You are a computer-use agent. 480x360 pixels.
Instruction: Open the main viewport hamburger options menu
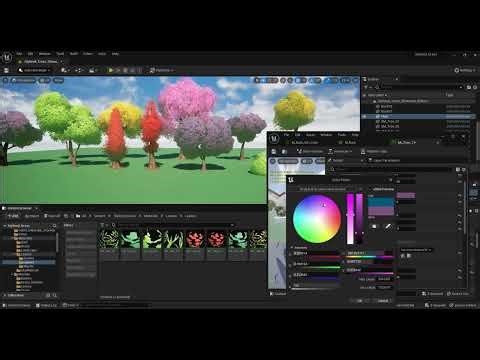[x=5, y=80]
